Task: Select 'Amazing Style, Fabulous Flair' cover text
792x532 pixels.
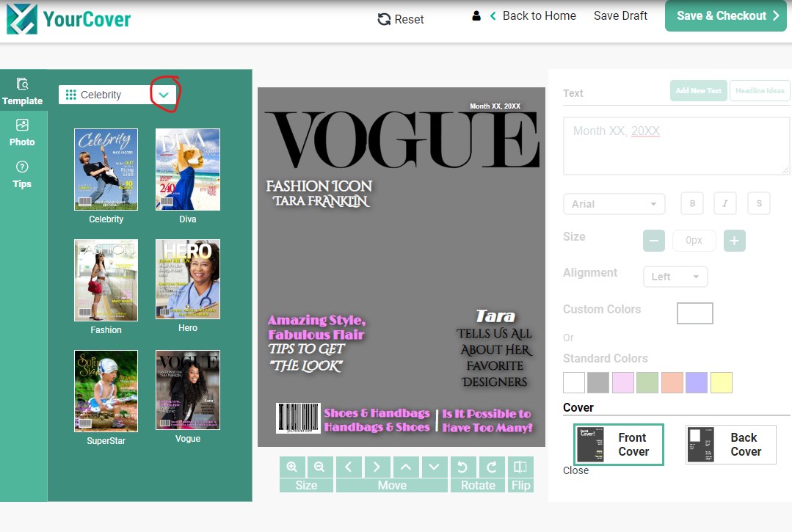Action: pyautogui.click(x=316, y=327)
